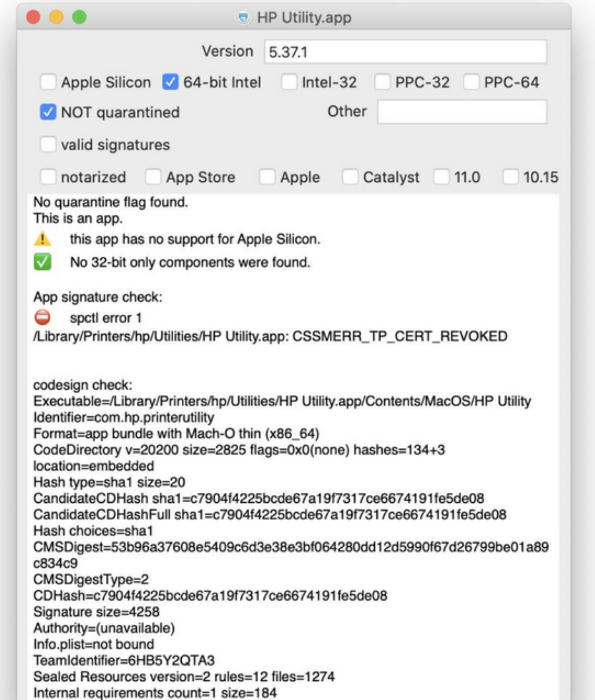The image size is (595, 700).
Task: Click the HP Utility app icon in title bar
Action: click(243, 18)
